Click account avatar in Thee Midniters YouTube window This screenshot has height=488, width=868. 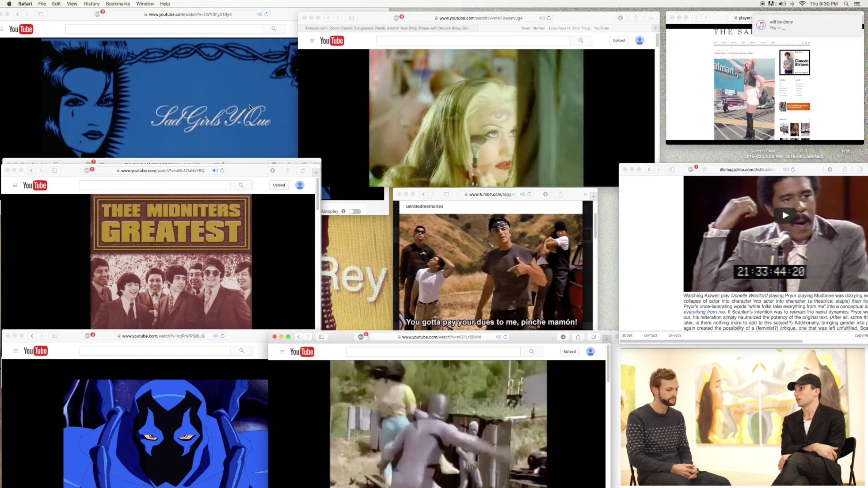[x=300, y=185]
